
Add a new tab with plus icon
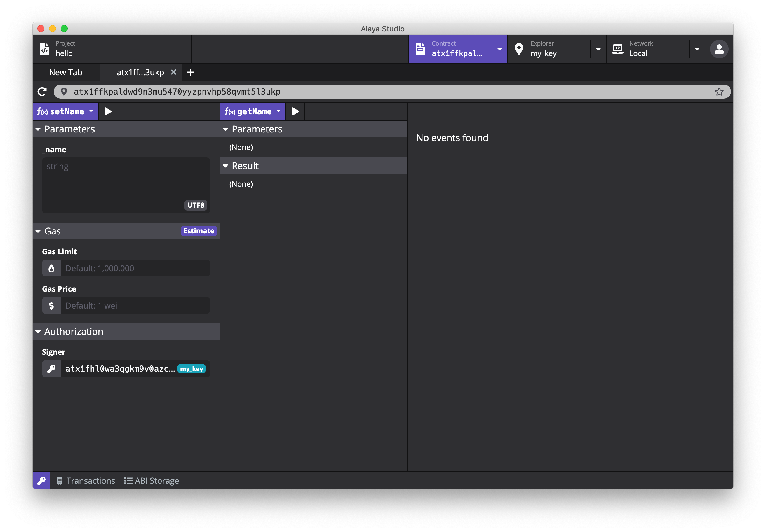click(x=191, y=72)
